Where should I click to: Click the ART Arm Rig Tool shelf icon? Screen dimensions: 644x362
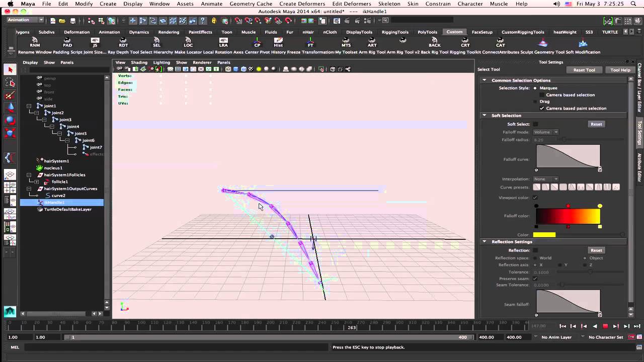point(372,42)
